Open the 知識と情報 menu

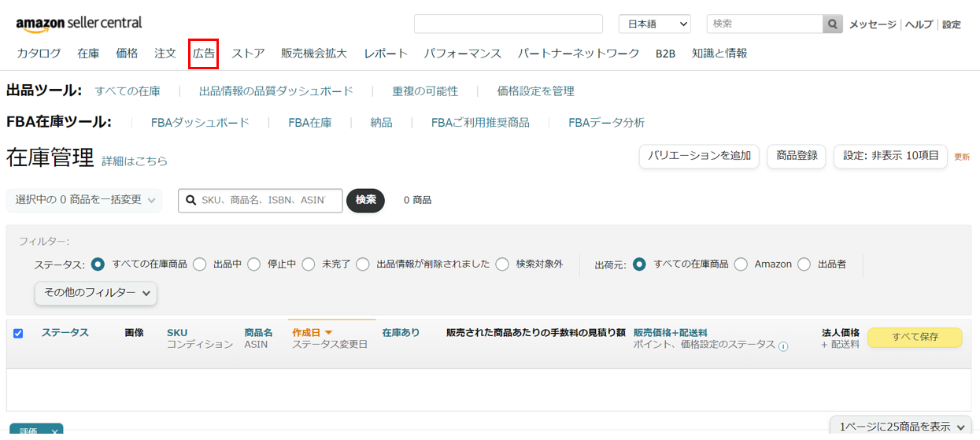pyautogui.click(x=719, y=54)
